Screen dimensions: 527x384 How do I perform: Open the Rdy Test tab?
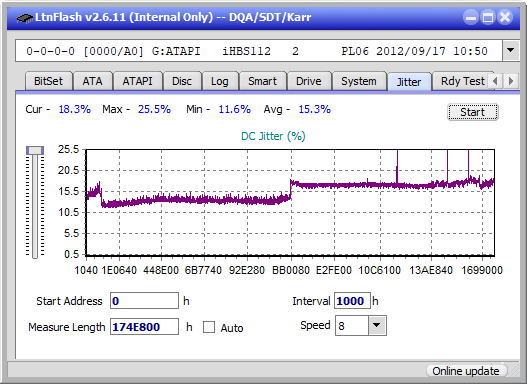click(462, 81)
